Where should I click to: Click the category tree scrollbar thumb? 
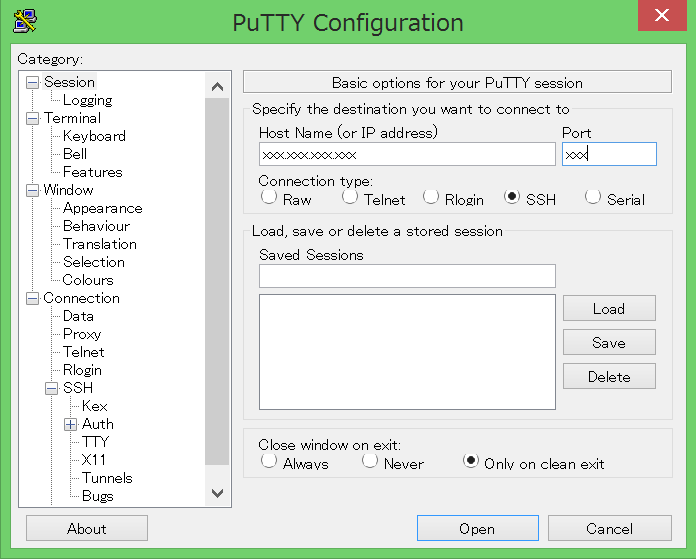pos(218,281)
